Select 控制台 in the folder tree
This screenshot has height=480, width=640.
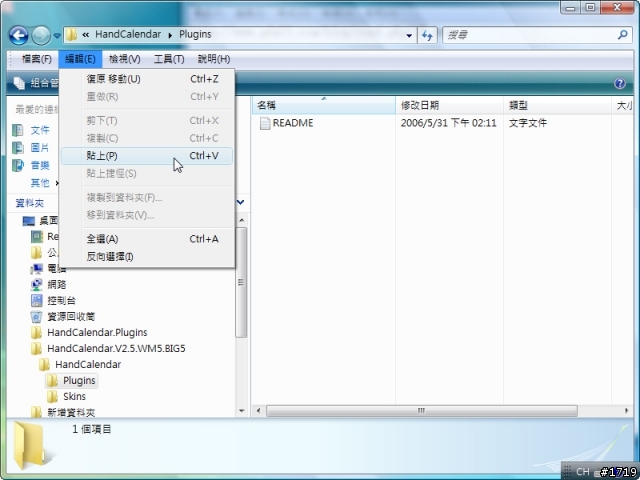click(61, 301)
